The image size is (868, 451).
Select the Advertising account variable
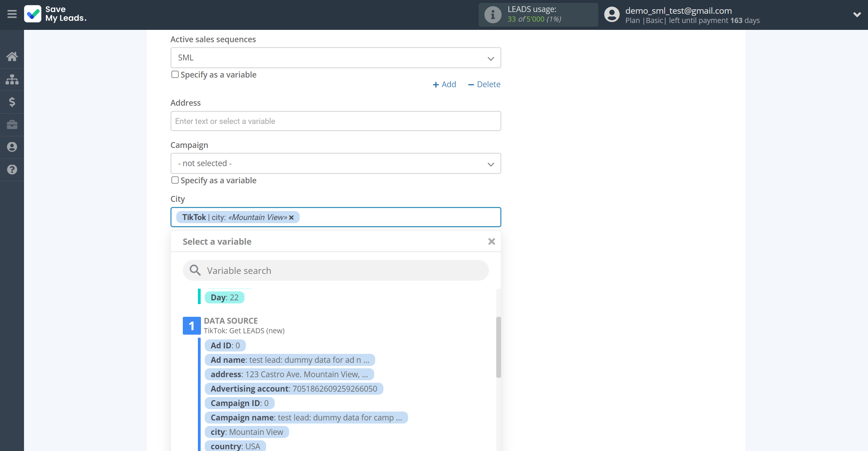coord(294,389)
